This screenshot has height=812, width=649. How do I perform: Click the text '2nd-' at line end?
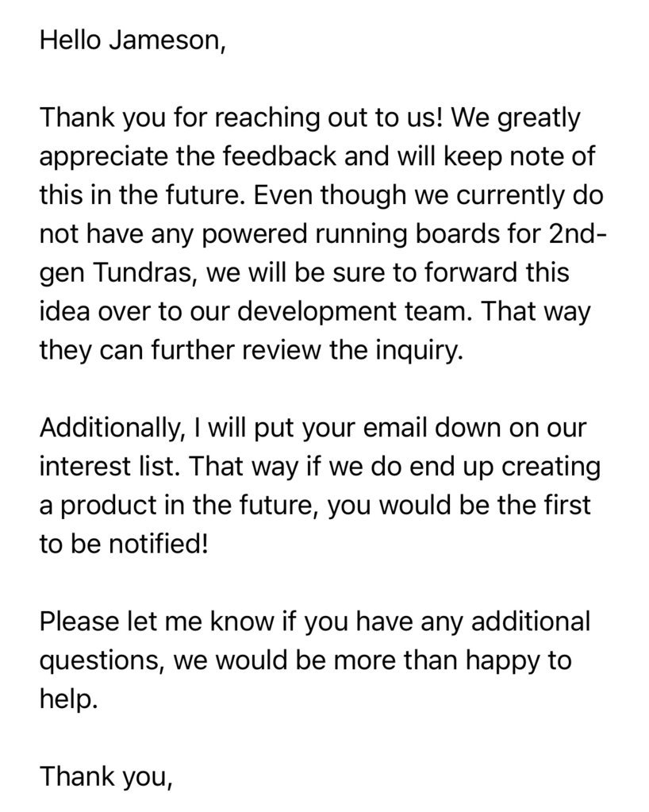pyautogui.click(x=576, y=234)
